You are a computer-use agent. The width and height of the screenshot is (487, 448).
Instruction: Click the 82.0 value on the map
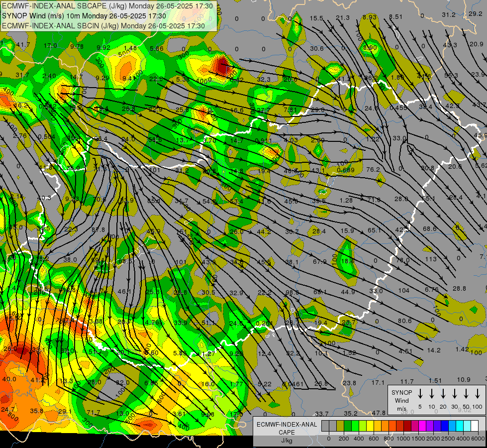pos(122,383)
